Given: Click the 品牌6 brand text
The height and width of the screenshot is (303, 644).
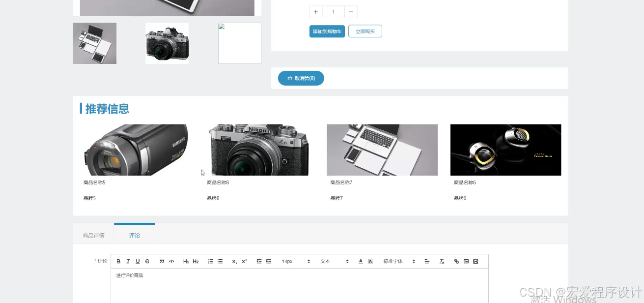Looking at the screenshot, I should (460, 198).
